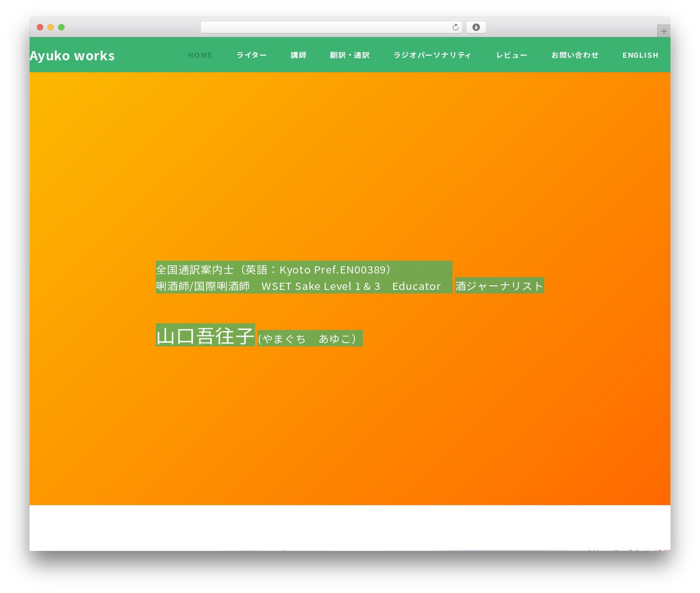This screenshot has height=593, width=700.
Task: Open the レビュー menu item
Action: pos(512,55)
